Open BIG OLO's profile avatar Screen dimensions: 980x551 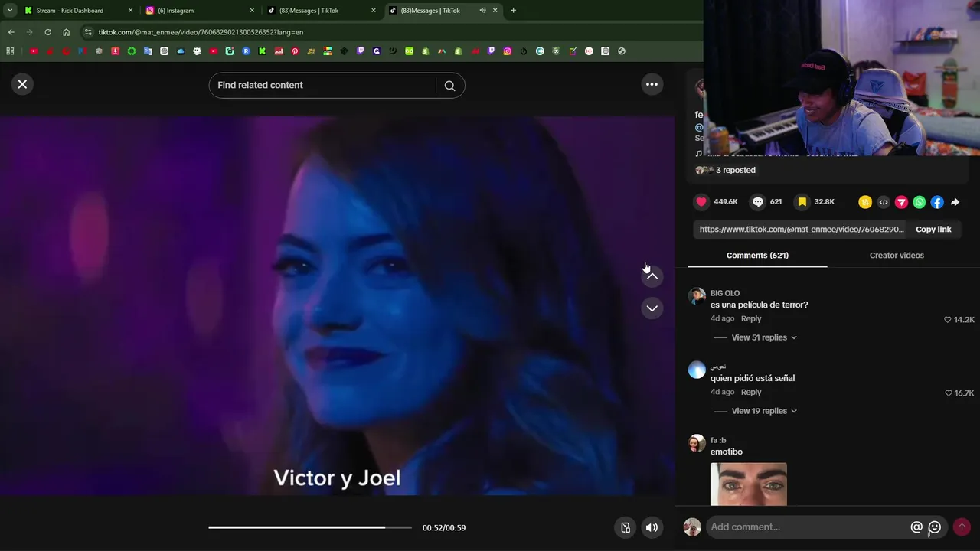[697, 296]
